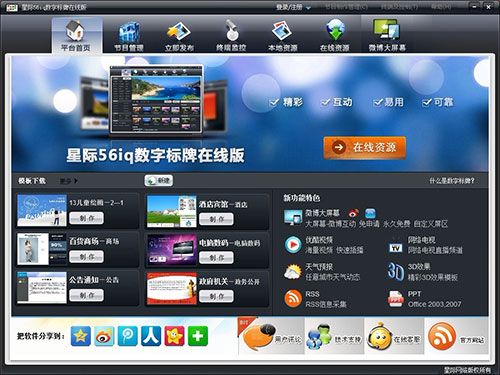
Task: Open the 终端监控 terminal monitoring icon
Action: pos(231,36)
